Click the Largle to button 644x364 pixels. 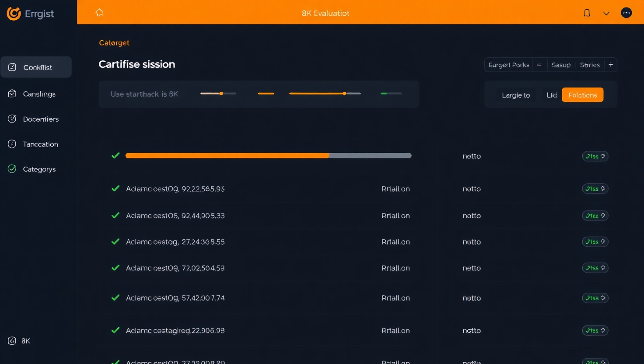(516, 95)
